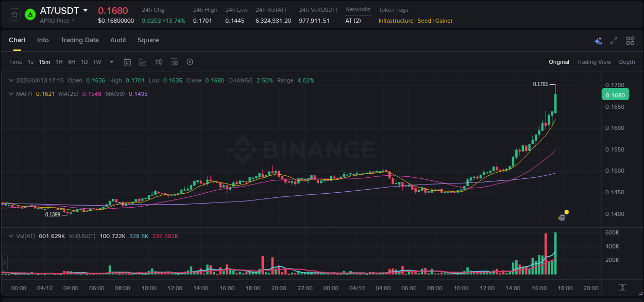The width and height of the screenshot is (644, 302).
Task: Open the chart settings hexagon icon
Action: [190, 62]
